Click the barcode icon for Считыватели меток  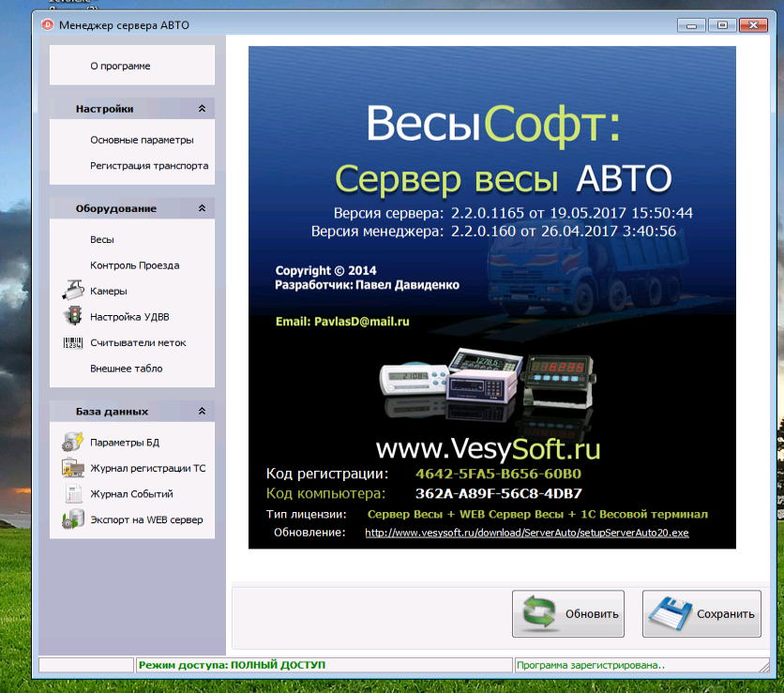click(x=73, y=342)
